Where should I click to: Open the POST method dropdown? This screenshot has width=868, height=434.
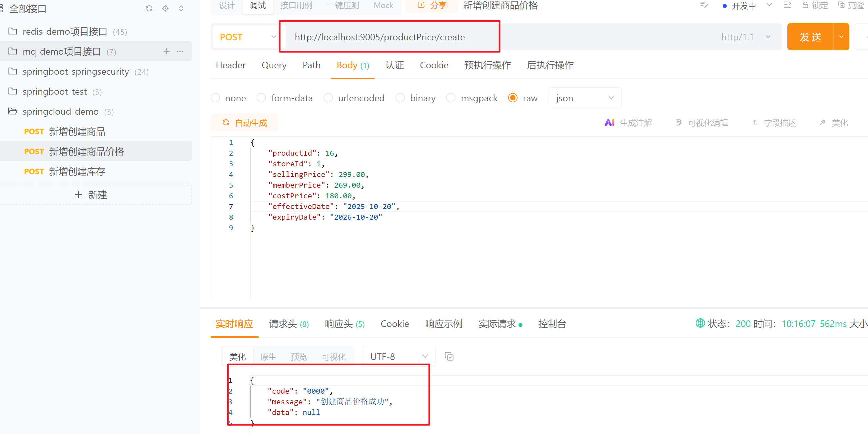(x=247, y=37)
